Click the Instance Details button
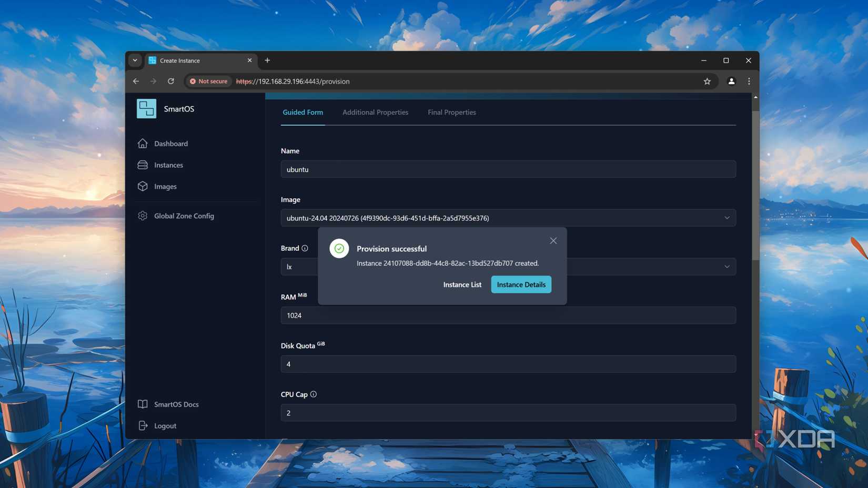The width and height of the screenshot is (868, 488). pyautogui.click(x=521, y=284)
